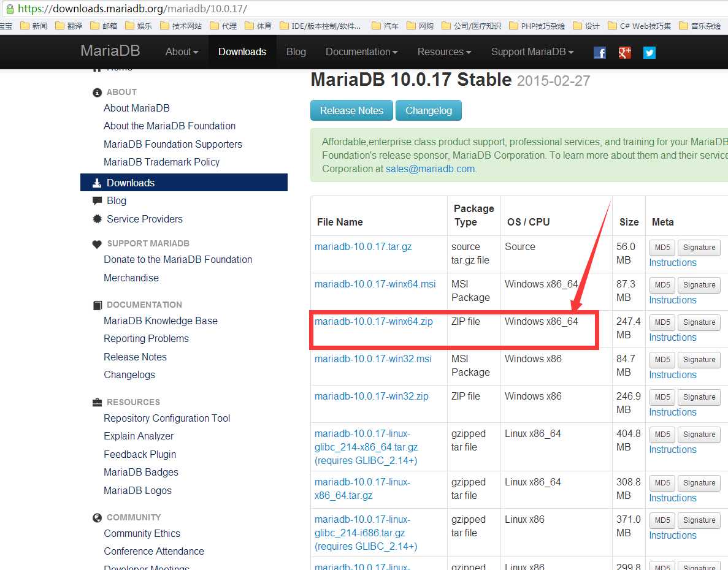Open Repository Configuration Tool link
The height and width of the screenshot is (570, 728).
(x=167, y=419)
